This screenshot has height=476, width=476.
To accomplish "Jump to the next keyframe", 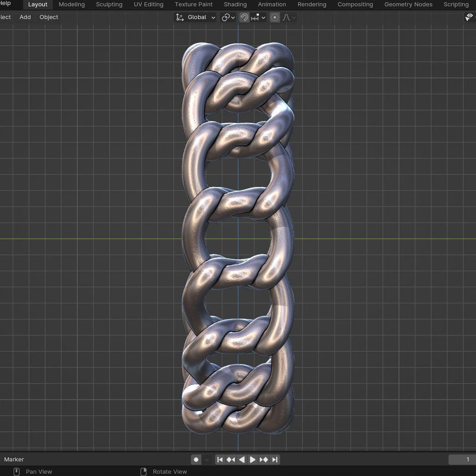I will [263, 460].
